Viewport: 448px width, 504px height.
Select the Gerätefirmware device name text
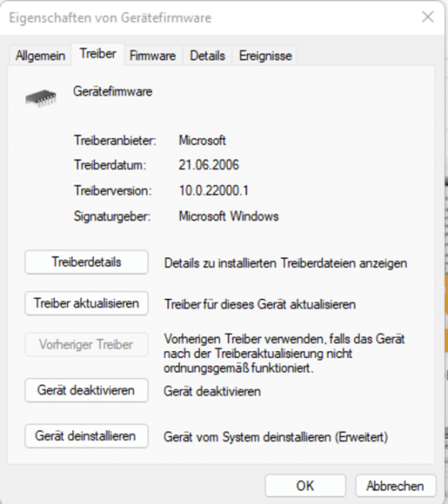113,92
